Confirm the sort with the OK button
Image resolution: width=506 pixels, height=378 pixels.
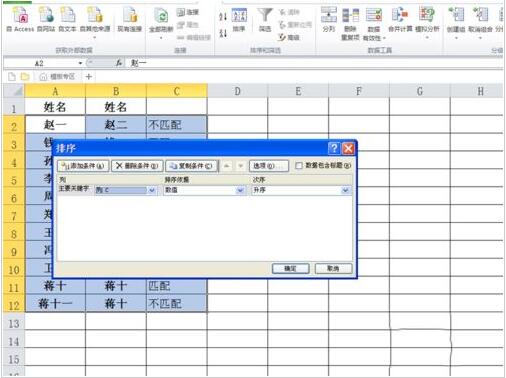point(290,268)
